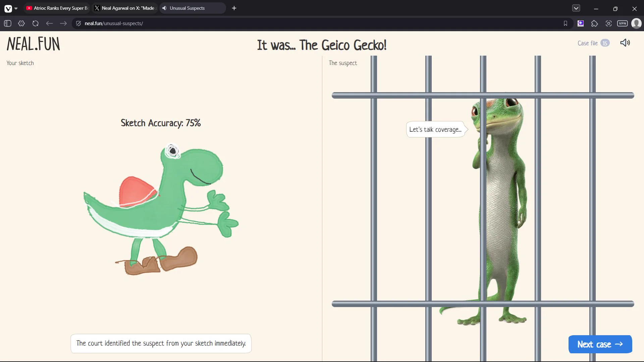The height and width of the screenshot is (362, 644).
Task: Switch to Atrioc Ranks Every Super Bowl tab
Action: pos(57,8)
